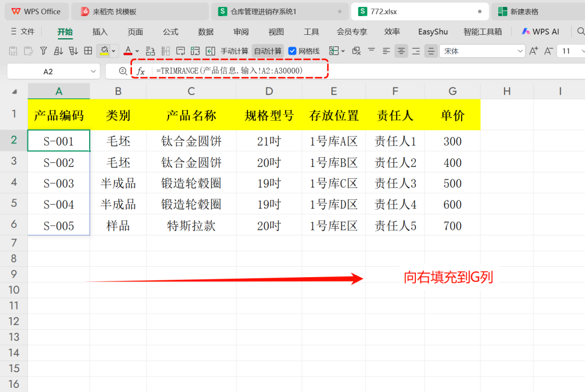This screenshot has width=585, height=392.
Task: Open the font color dropdown arrow
Action: coord(137,51)
